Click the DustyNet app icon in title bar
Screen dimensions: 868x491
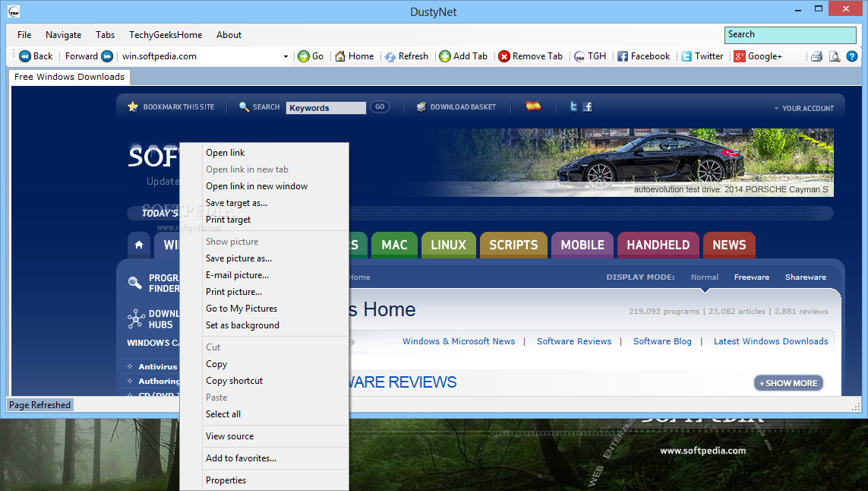coord(14,11)
